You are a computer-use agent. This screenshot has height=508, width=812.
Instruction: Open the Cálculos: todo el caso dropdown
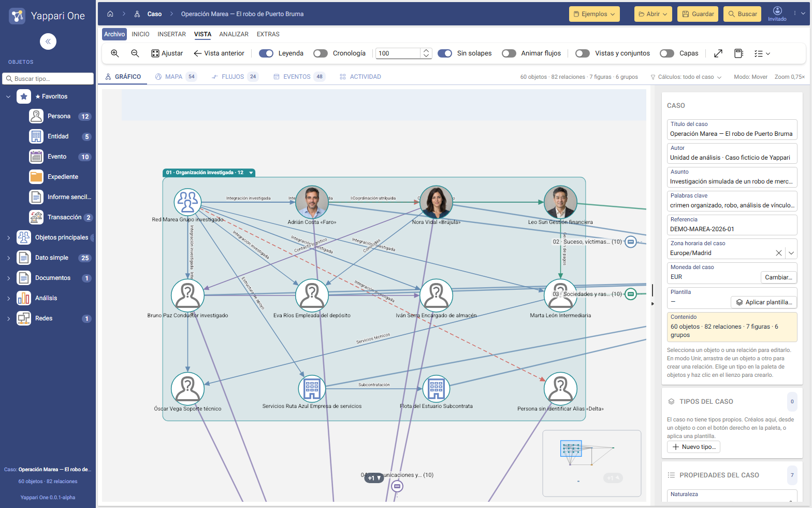click(686, 77)
